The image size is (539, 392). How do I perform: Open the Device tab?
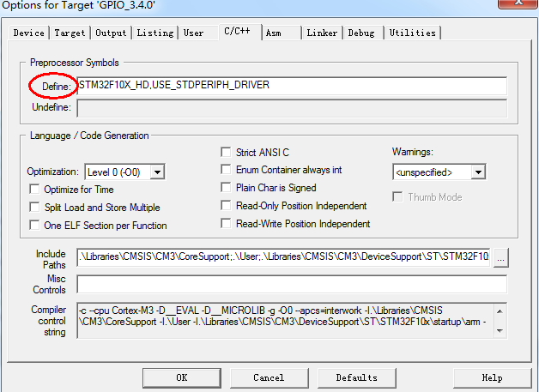pos(29,33)
